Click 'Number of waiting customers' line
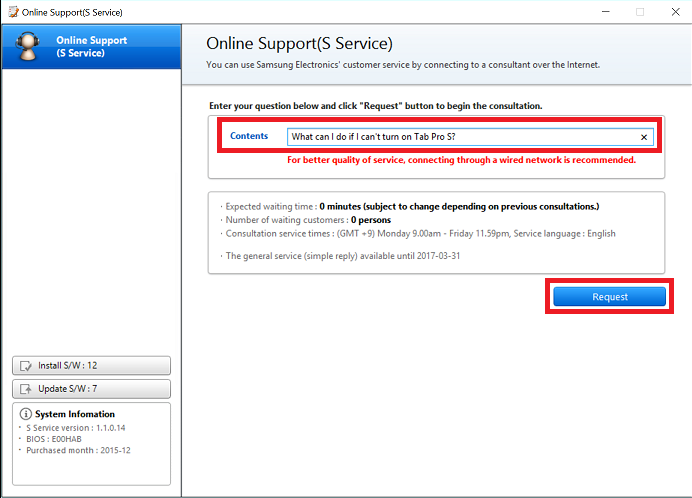Viewport: 692px width, 498px height. tap(308, 220)
